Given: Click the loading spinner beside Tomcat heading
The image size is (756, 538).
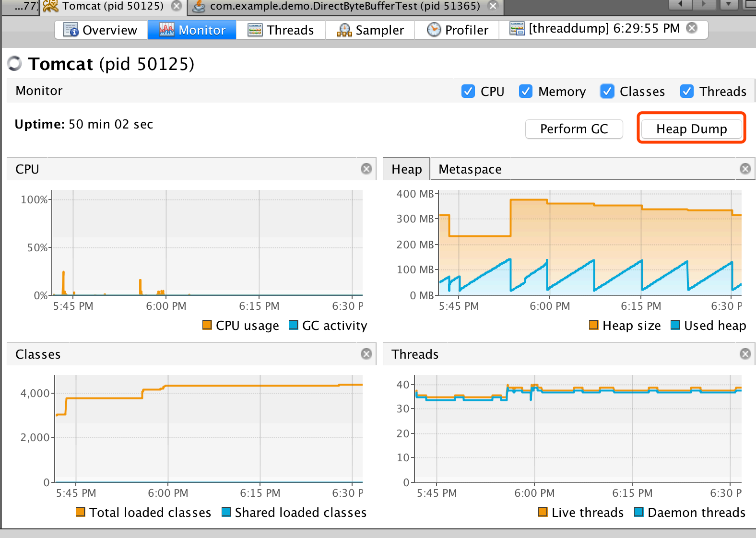Looking at the screenshot, I should tap(15, 63).
